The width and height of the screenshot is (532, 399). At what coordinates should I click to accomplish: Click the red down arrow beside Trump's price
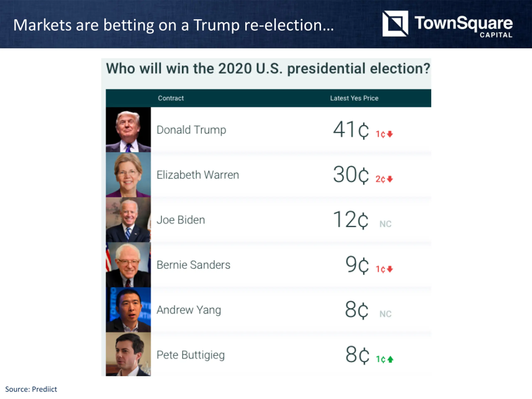coord(390,134)
